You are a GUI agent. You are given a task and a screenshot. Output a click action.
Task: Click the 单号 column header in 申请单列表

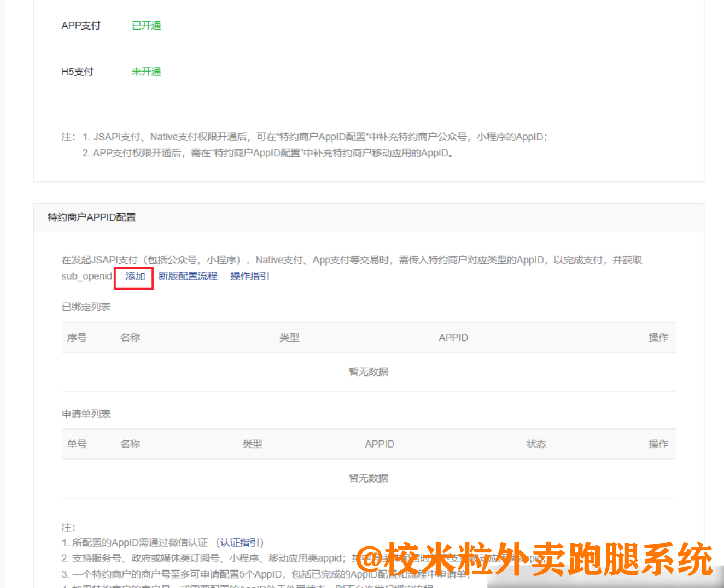(77, 444)
